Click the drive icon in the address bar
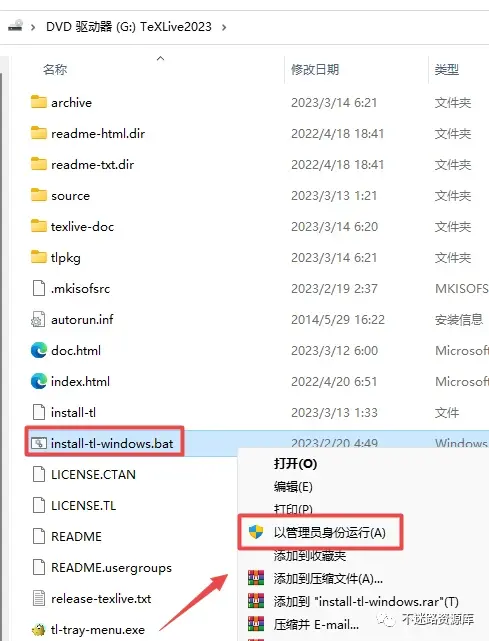 tap(16, 26)
